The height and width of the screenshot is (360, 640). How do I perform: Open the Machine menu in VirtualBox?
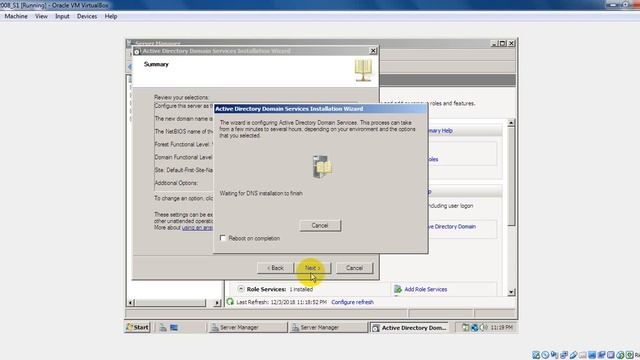coord(16,16)
